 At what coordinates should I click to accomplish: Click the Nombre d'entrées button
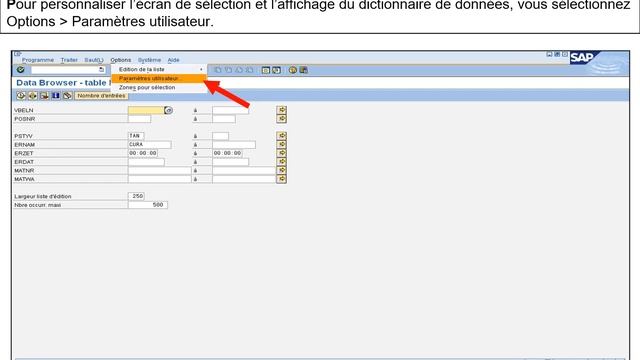[101, 96]
